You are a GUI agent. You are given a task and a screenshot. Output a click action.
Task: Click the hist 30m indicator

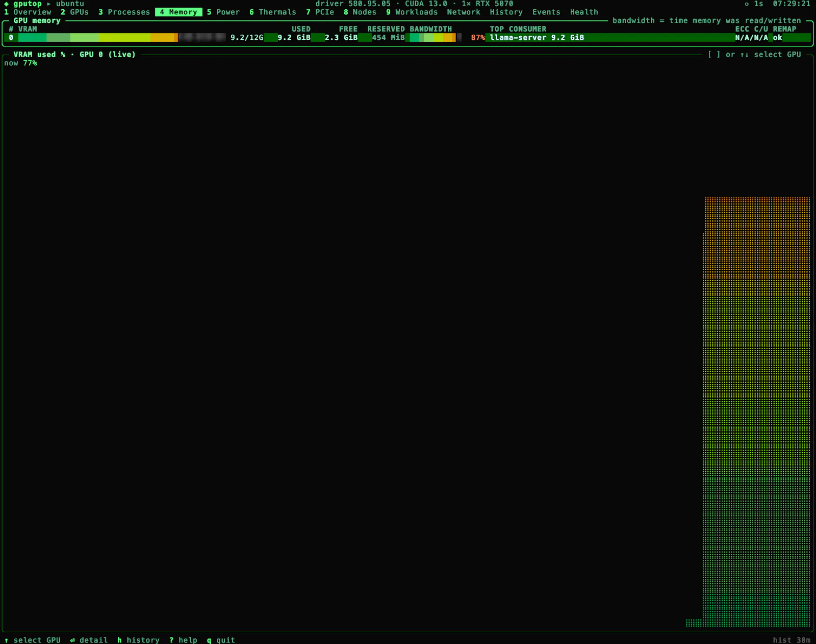(792, 640)
